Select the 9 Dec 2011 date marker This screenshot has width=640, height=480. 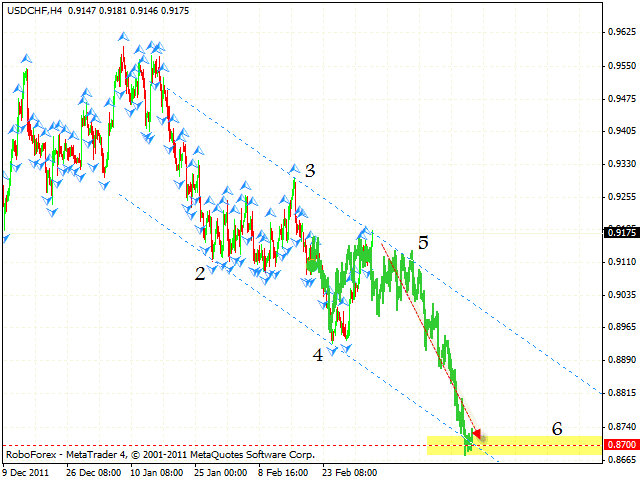(x=27, y=471)
